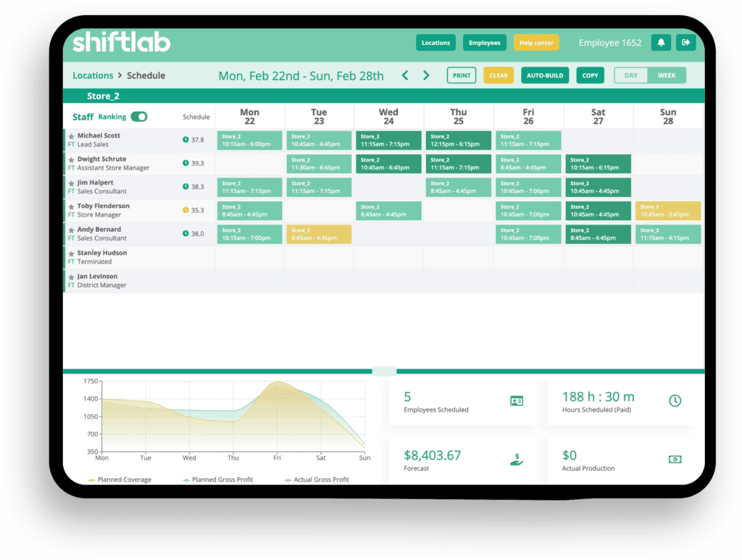Click ID card icon in Employees Scheduled

[517, 401]
